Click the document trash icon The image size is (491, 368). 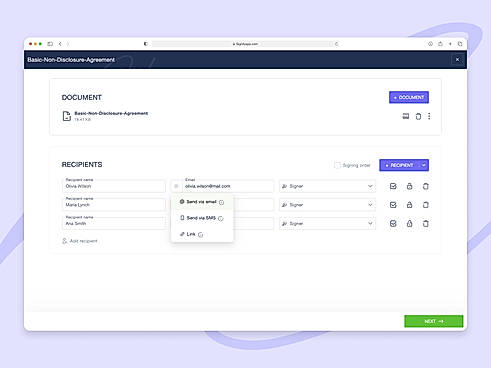click(418, 116)
